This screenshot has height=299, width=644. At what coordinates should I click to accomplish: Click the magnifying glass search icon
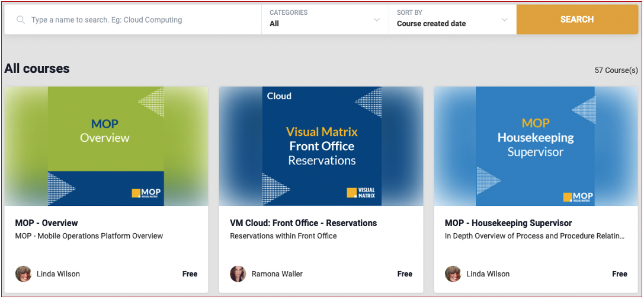(21, 20)
